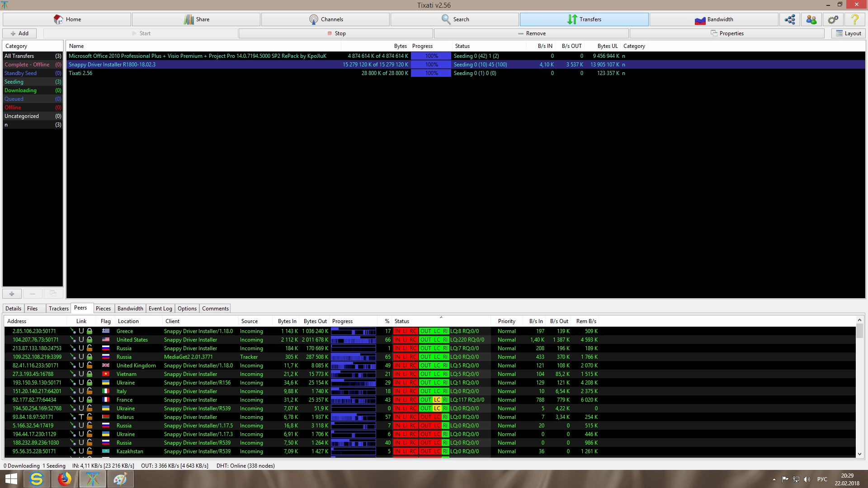Screen dimensions: 868x488
Task: Click peers list scrollbar down arrow
Action: [859, 454]
